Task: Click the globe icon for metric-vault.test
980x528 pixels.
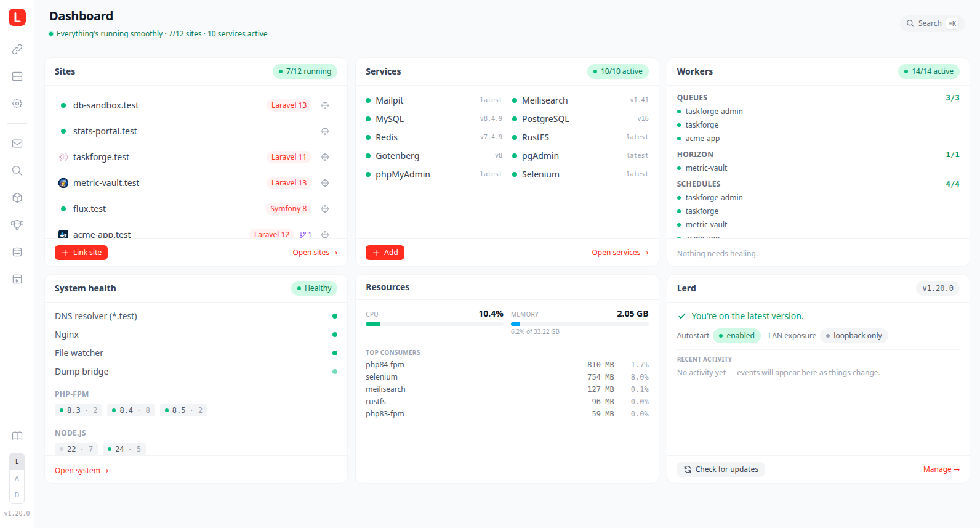Action: [x=325, y=183]
